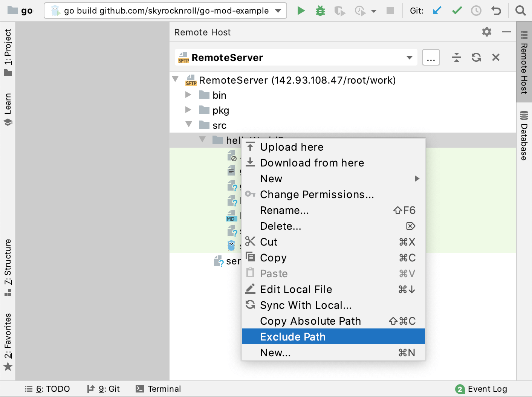Screen dimensions: 532x397
Task: Open Search Everywhere magnifier
Action: pyautogui.click(x=520, y=11)
